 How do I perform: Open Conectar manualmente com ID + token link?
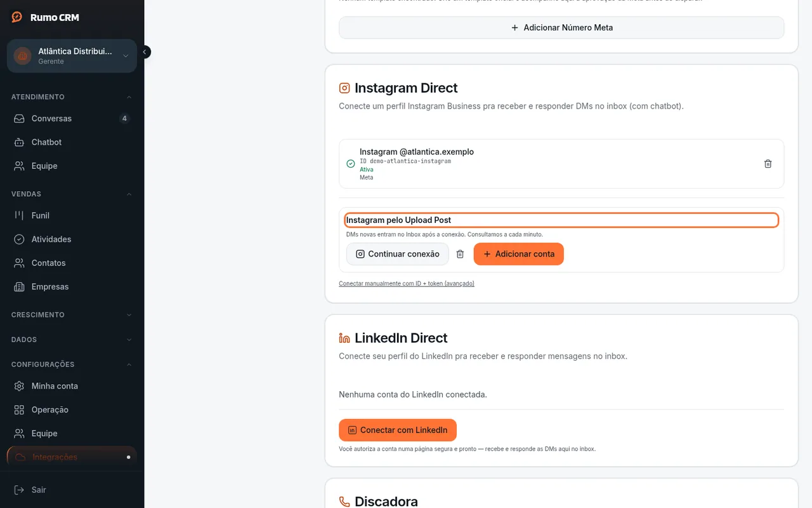[x=407, y=284]
